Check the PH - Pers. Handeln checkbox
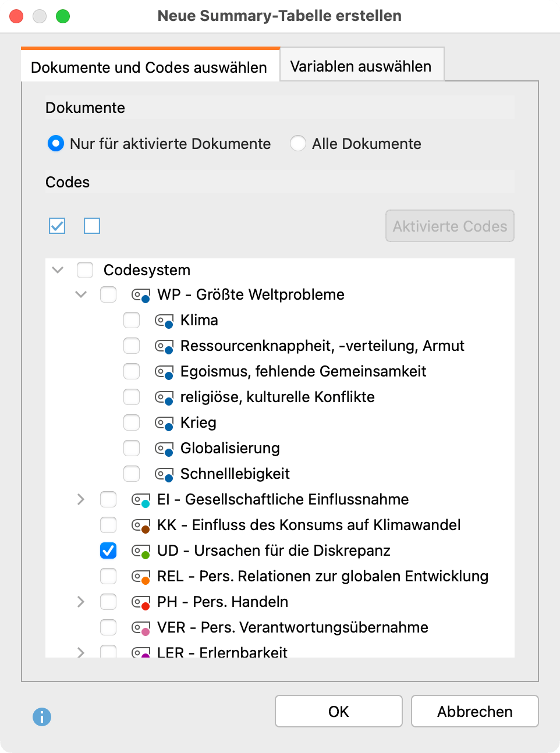This screenshot has width=560, height=753. (x=108, y=602)
